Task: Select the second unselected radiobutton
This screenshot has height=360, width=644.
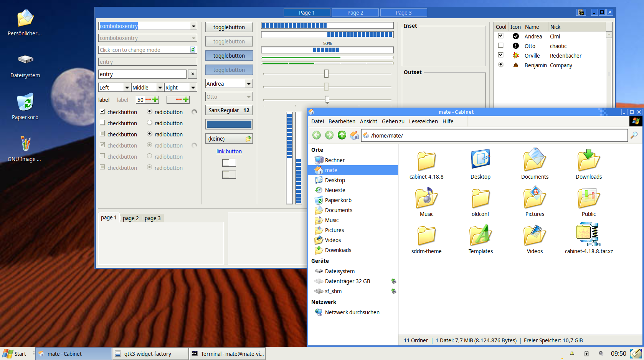Action: 149,156
